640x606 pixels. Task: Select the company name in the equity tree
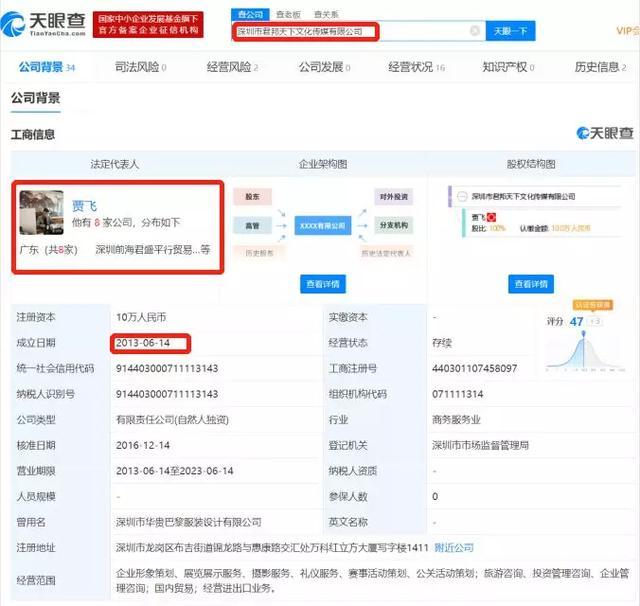(523, 196)
